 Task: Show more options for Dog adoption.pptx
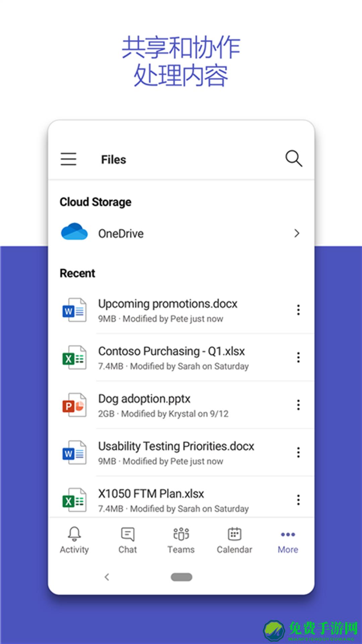coord(298,405)
